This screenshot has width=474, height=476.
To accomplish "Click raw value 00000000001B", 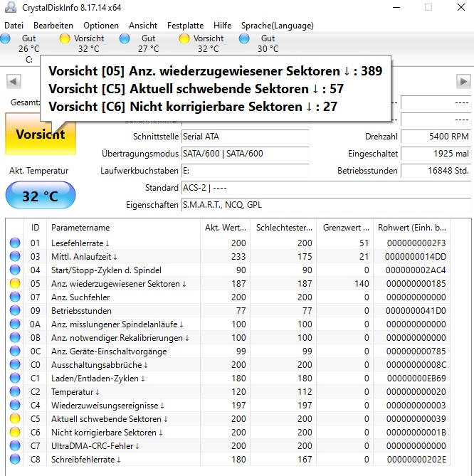I will pyautogui.click(x=416, y=432).
